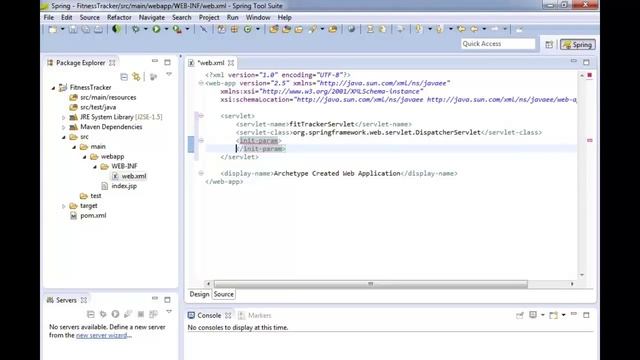This screenshot has width=640, height=360.
Task: Click the Open Console icon
Action: tap(553, 315)
